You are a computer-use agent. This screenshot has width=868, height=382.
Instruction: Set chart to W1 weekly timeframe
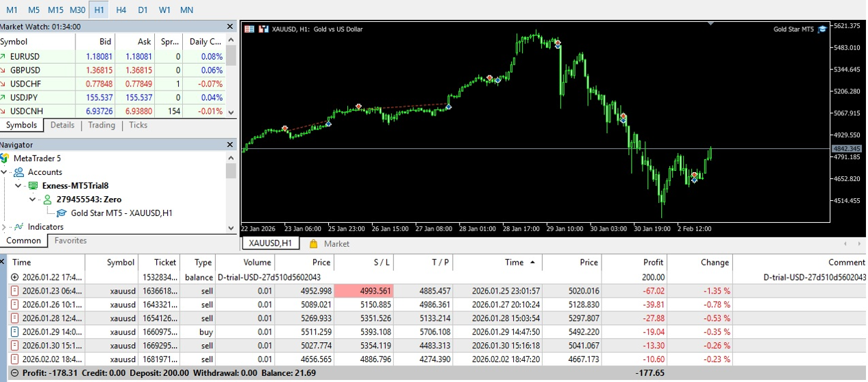pyautogui.click(x=164, y=10)
